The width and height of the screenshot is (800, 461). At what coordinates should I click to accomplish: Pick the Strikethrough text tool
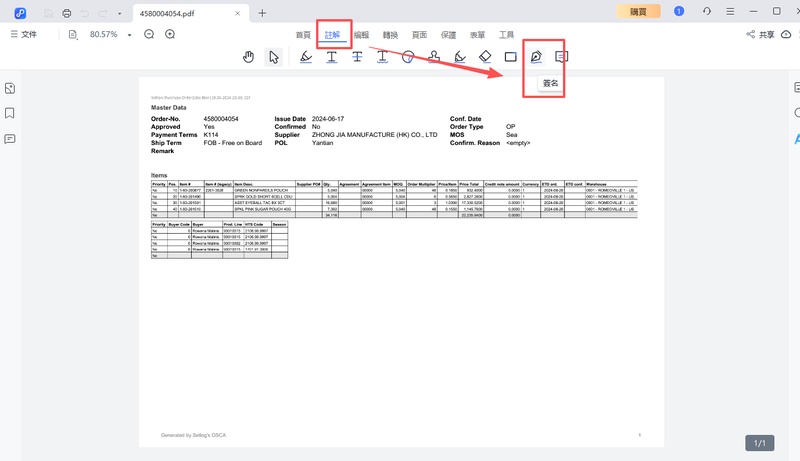click(357, 57)
